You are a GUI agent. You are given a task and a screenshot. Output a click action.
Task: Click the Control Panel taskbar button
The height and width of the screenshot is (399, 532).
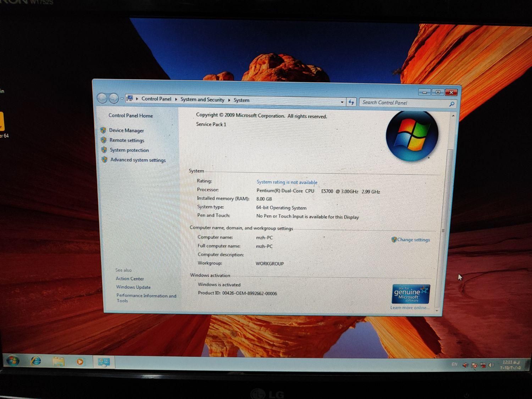pyautogui.click(x=104, y=362)
